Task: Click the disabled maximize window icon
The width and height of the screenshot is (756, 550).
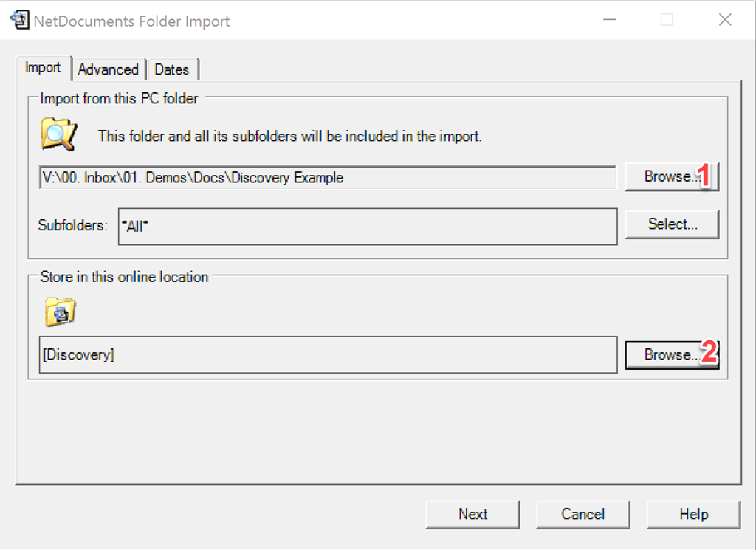Action: (x=667, y=20)
